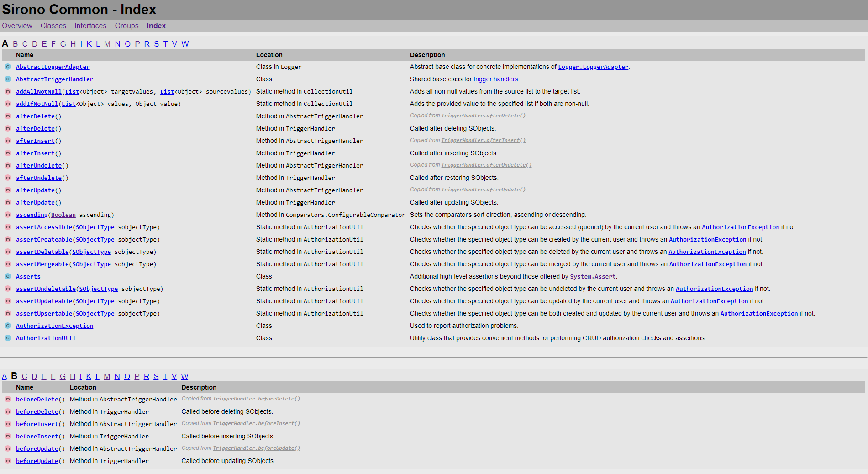Click class icon beside AbstractTriggerHandler
The image size is (868, 474).
(8, 79)
